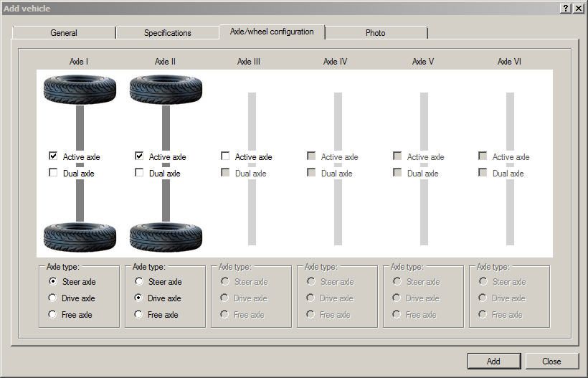Check Dual axle for Axle II
Viewport: 588px width, 378px height.
(x=139, y=173)
